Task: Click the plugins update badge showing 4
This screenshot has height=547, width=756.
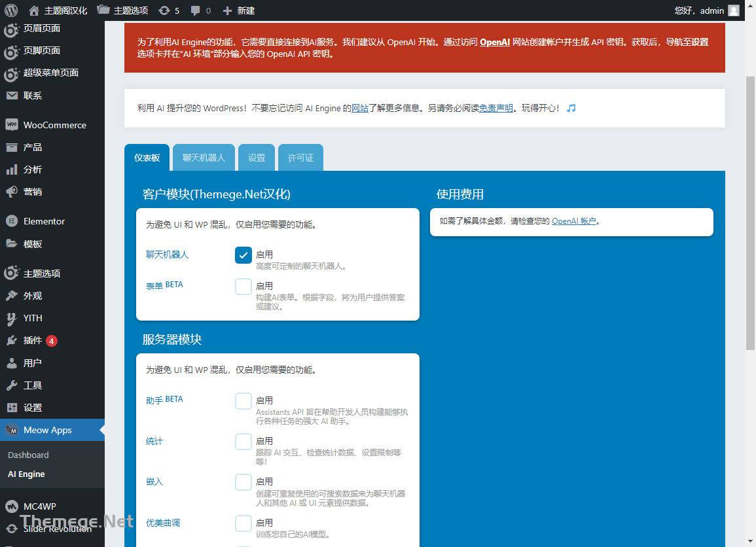Action: click(52, 341)
